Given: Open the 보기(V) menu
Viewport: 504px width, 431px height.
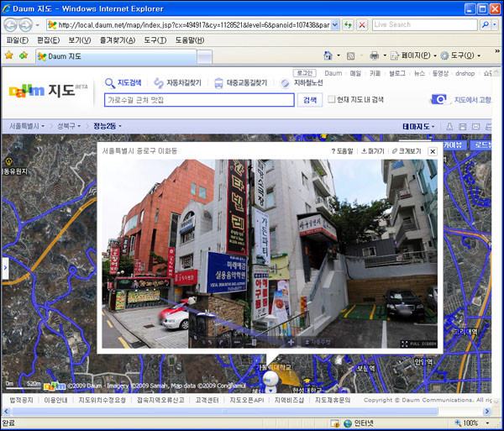Looking at the screenshot, I should [x=80, y=40].
